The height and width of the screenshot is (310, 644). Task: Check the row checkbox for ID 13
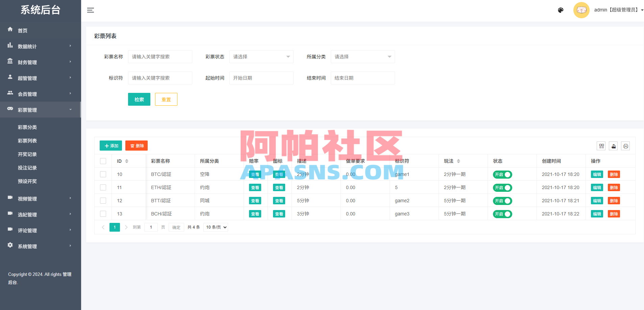pyautogui.click(x=103, y=214)
